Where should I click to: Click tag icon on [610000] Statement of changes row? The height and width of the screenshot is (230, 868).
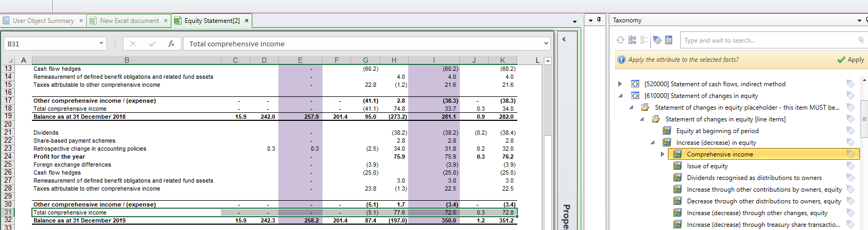coord(850,95)
